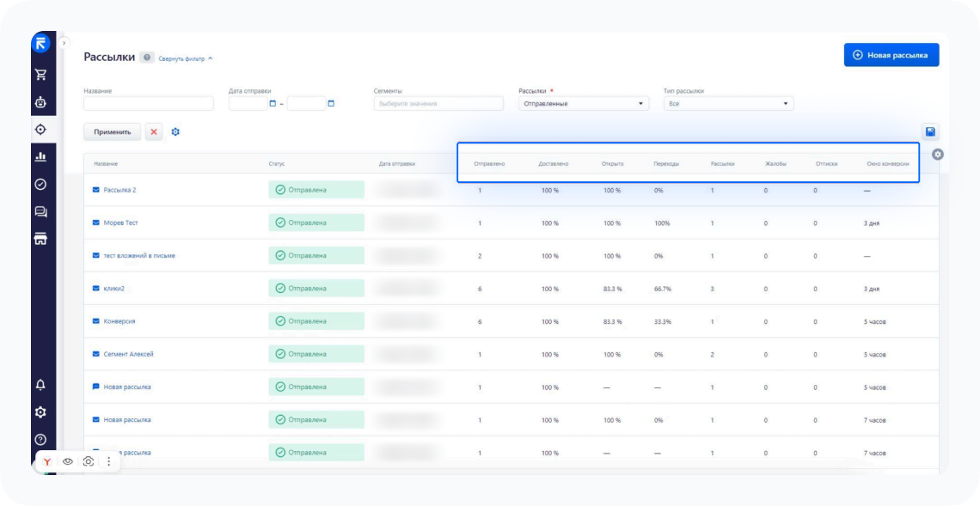Click the help icon next to Рассылки title
The height and width of the screenshot is (506, 980).
[x=147, y=58]
